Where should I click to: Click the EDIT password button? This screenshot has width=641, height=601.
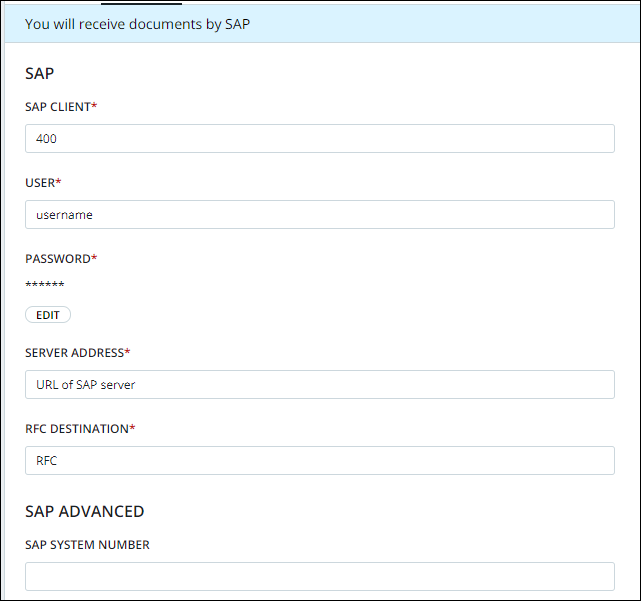[x=48, y=315]
